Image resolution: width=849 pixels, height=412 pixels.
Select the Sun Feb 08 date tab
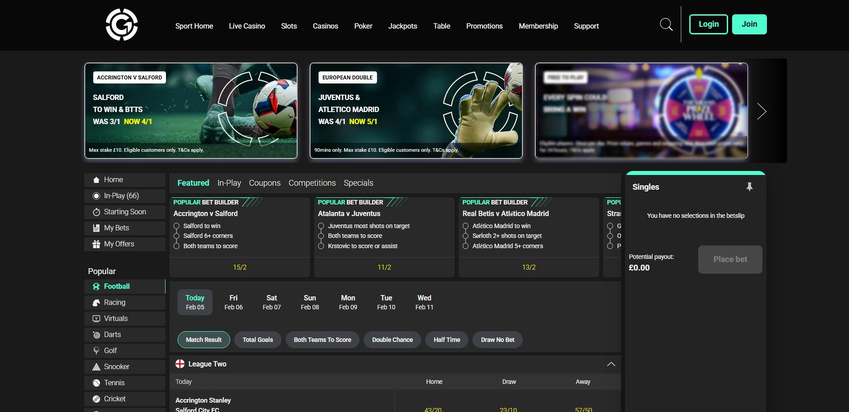click(x=310, y=302)
